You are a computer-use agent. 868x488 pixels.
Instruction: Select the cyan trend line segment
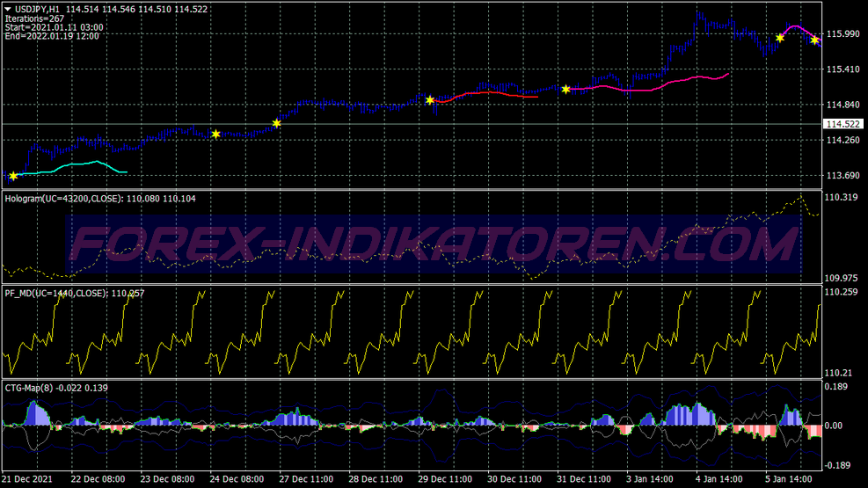pyautogui.click(x=79, y=163)
